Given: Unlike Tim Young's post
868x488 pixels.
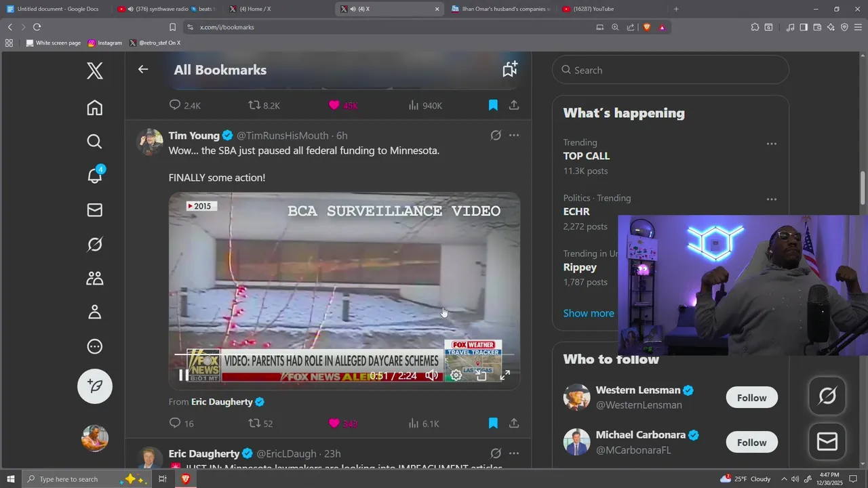Looking at the screenshot, I should 342,423.
